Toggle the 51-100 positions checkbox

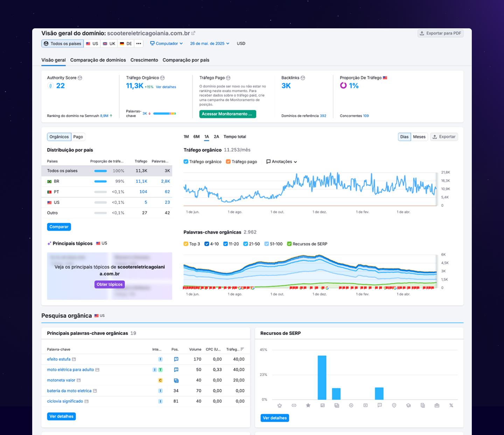(x=267, y=244)
